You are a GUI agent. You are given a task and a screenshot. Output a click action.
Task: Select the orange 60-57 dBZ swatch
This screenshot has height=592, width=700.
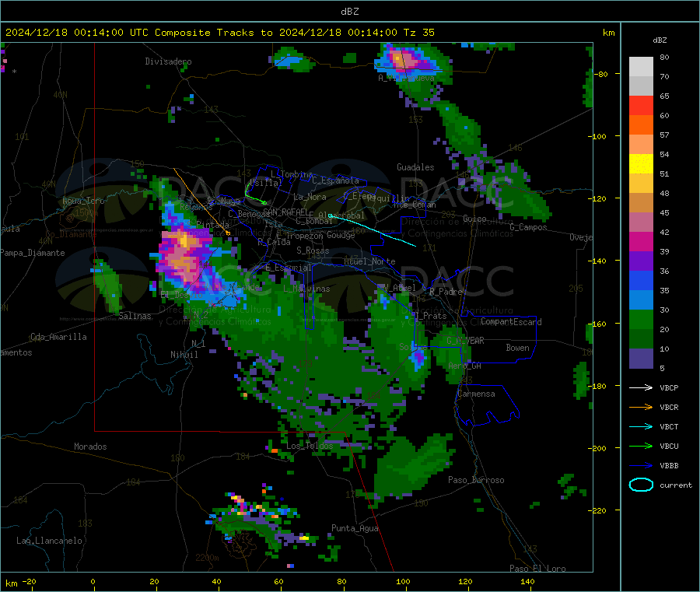click(x=641, y=125)
